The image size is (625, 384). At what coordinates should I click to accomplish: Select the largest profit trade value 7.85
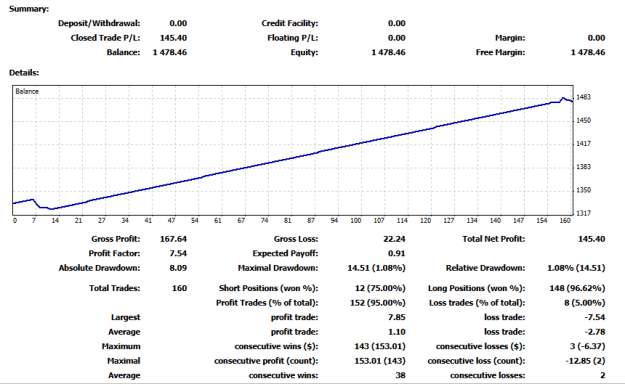pyautogui.click(x=397, y=317)
